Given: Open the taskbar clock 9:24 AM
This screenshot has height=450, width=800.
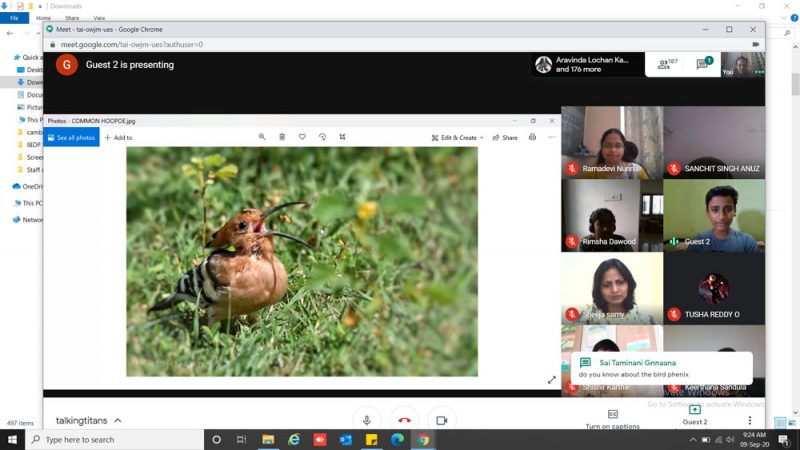Looking at the screenshot, I should click(x=755, y=439).
